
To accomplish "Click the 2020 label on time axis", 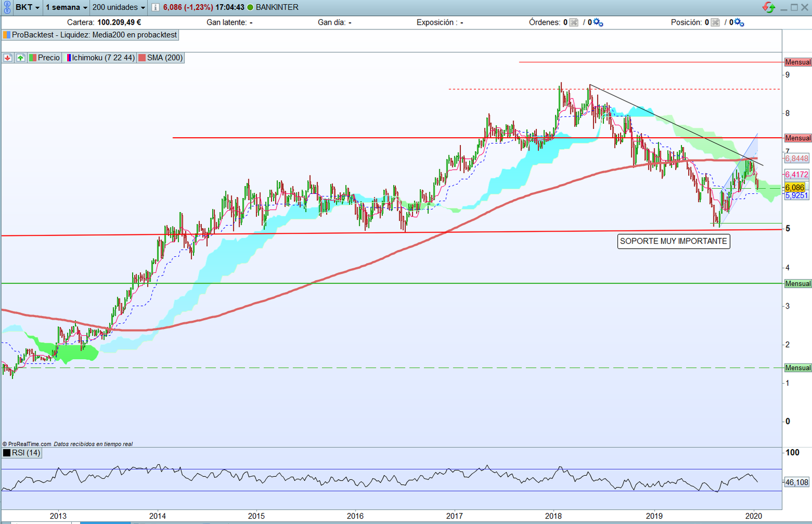I will tap(753, 516).
